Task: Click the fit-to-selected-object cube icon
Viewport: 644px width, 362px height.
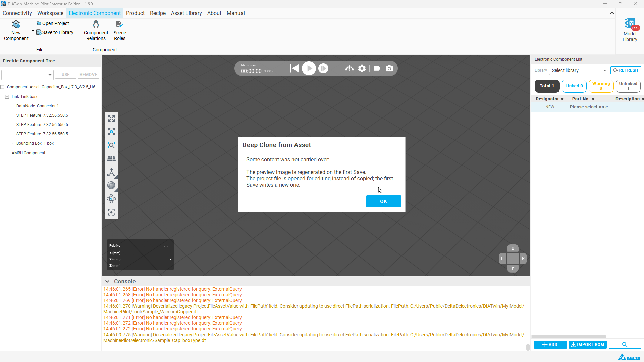Action: tap(111, 132)
